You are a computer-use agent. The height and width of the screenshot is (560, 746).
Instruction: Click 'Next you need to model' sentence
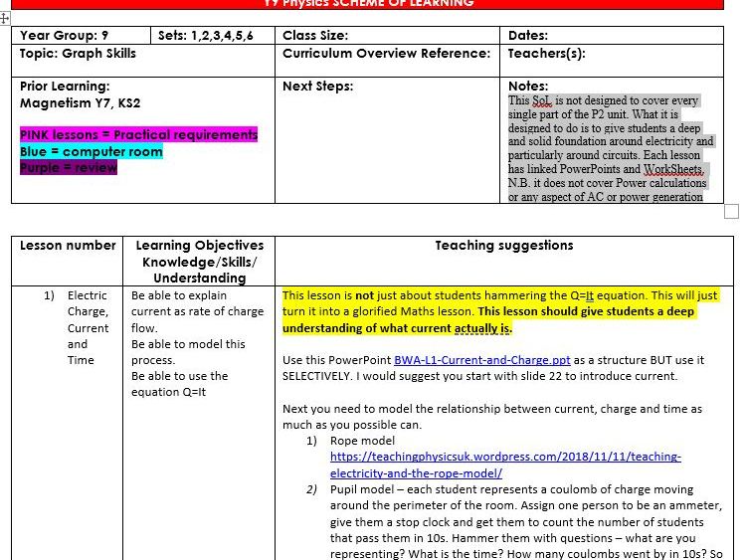[x=492, y=417]
